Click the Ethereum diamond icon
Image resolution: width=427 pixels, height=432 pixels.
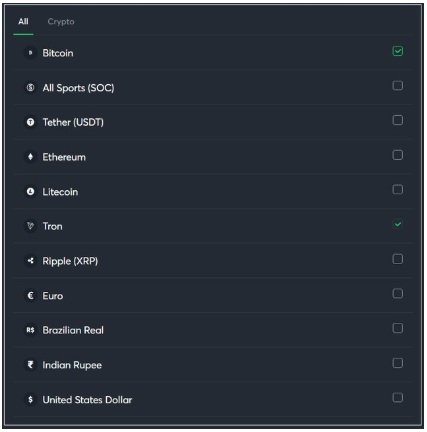pos(30,157)
